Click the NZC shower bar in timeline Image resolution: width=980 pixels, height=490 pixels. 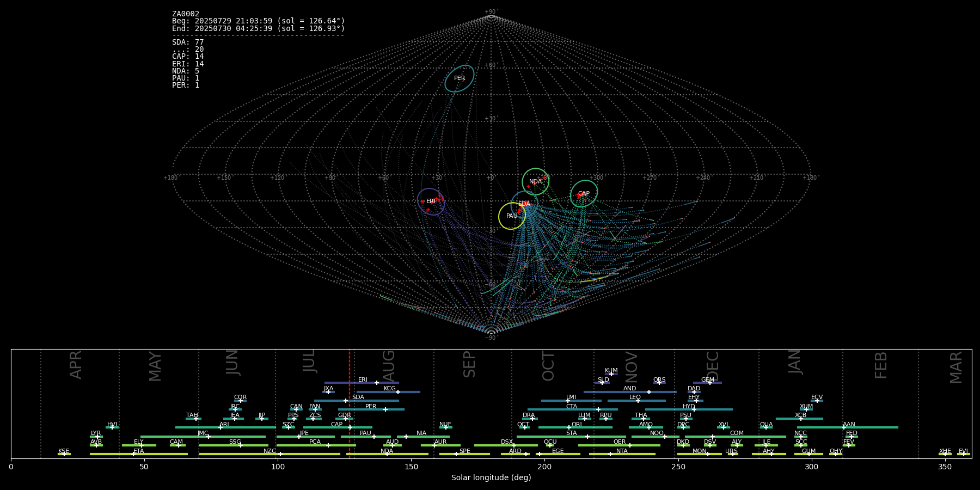(x=269, y=454)
